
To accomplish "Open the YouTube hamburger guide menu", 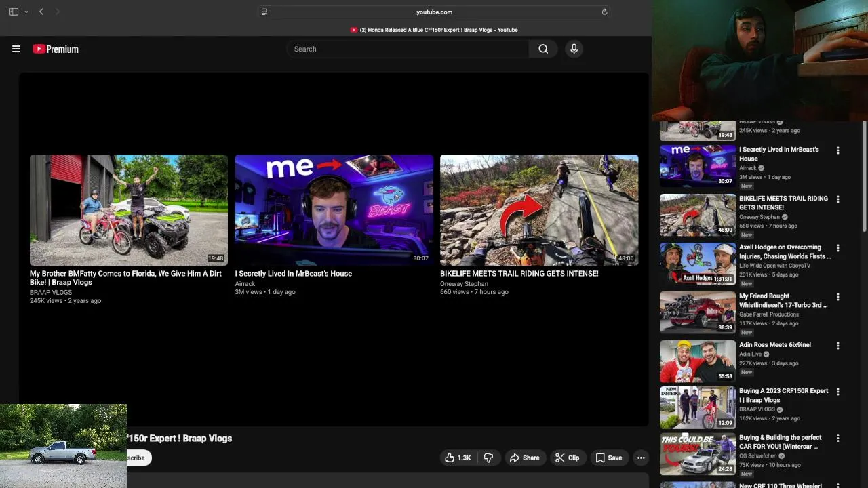I will pyautogui.click(x=16, y=49).
